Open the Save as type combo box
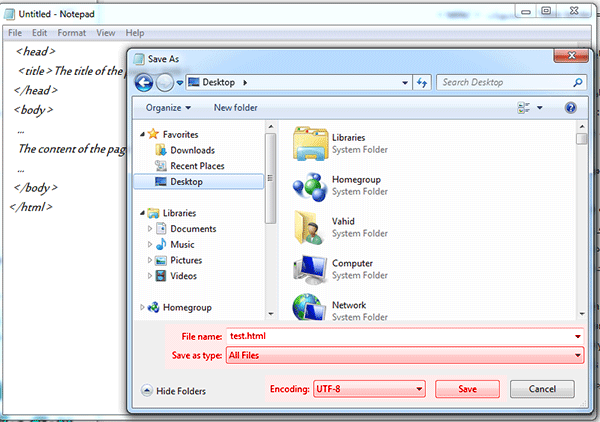 coord(405,355)
